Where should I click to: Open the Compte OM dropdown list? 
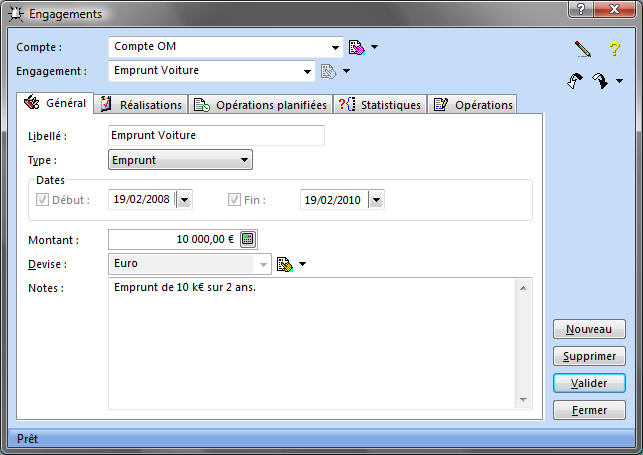[336, 47]
